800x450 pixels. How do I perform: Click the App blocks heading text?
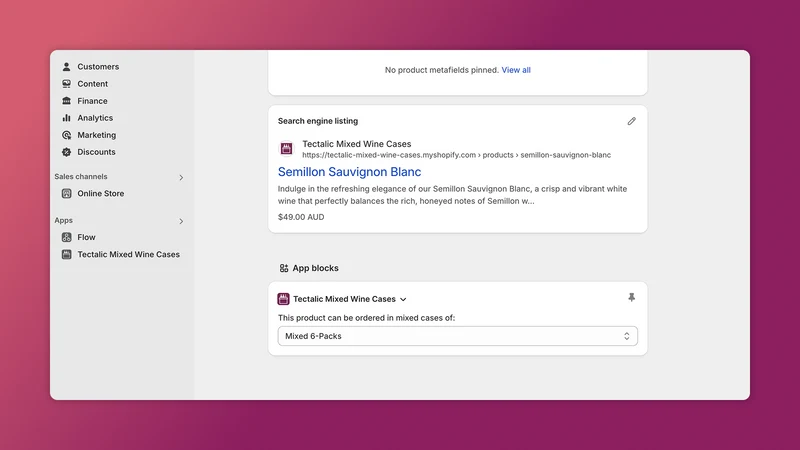click(x=315, y=268)
